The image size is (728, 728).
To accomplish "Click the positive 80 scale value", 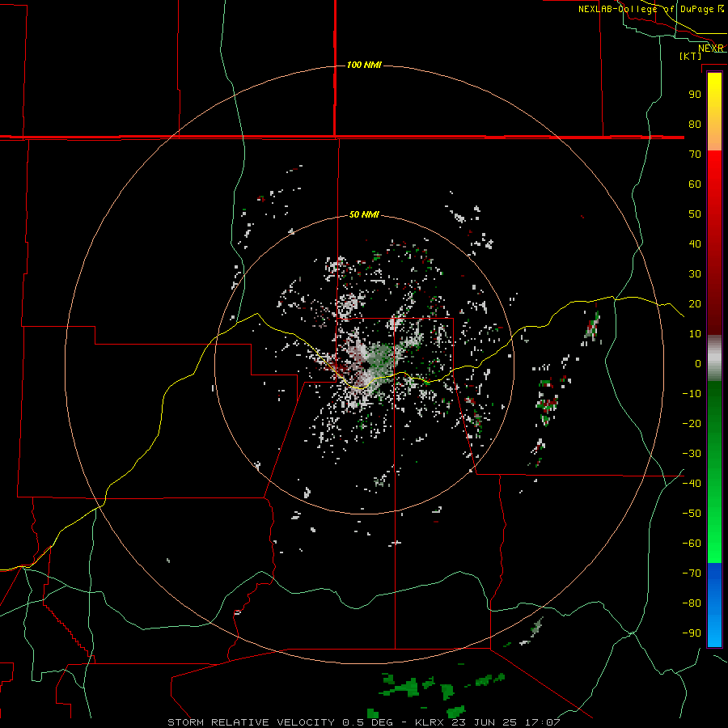I will pyautogui.click(x=695, y=124).
